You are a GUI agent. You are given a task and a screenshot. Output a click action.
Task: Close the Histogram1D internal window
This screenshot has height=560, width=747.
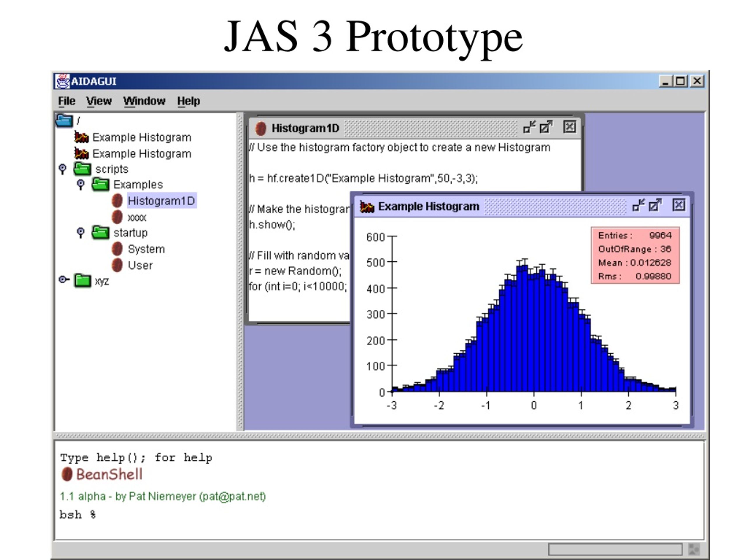coord(570,127)
